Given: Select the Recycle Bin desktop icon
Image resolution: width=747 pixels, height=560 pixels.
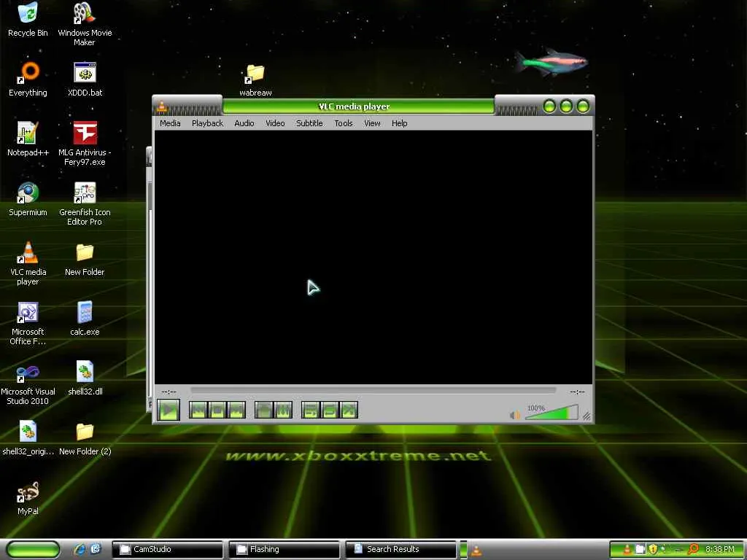Looking at the screenshot, I should (x=28, y=20).
